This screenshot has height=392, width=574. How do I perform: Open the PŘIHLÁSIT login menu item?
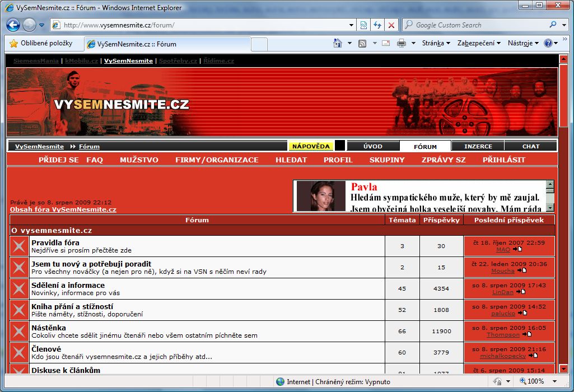[x=503, y=160]
